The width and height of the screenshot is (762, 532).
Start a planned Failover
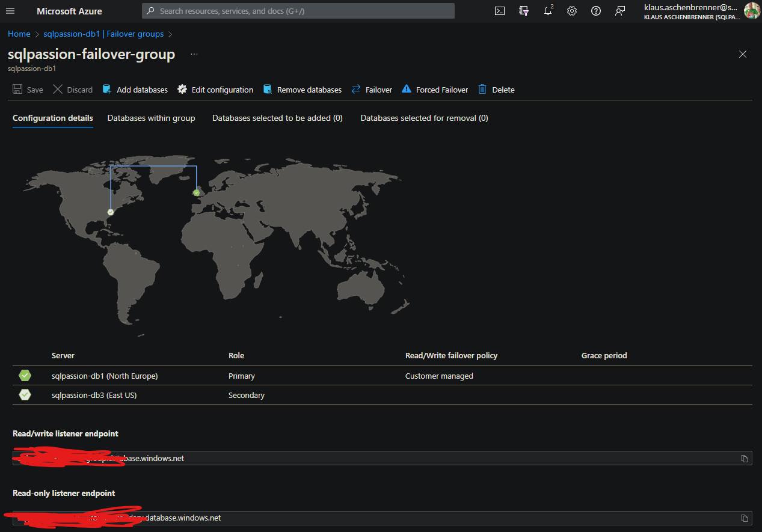tap(372, 90)
